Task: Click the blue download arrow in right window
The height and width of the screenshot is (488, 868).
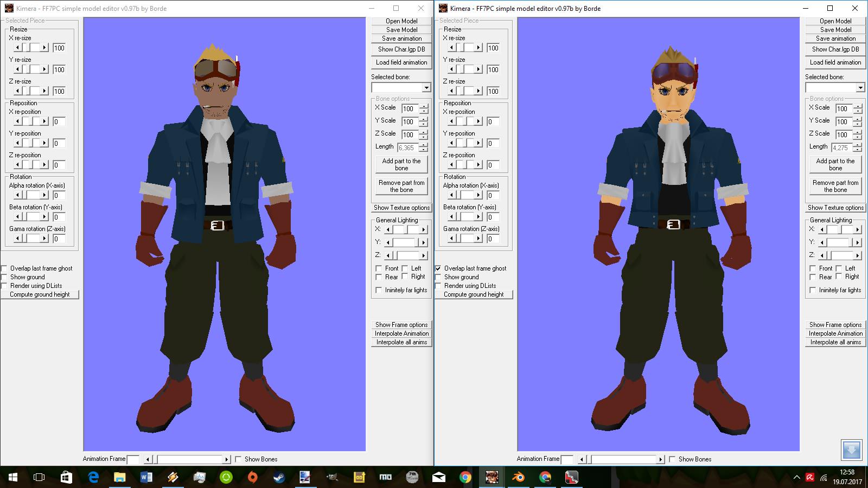Action: point(851,450)
